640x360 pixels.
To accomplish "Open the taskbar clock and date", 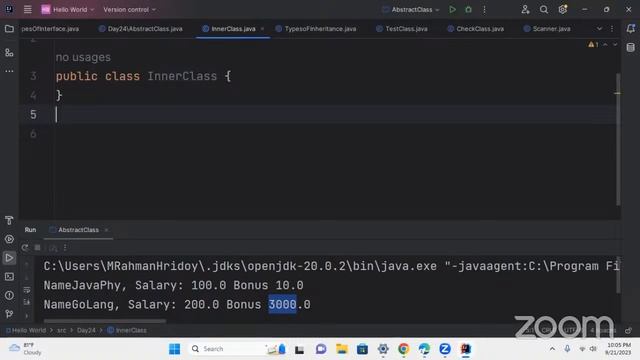I will coord(618,349).
